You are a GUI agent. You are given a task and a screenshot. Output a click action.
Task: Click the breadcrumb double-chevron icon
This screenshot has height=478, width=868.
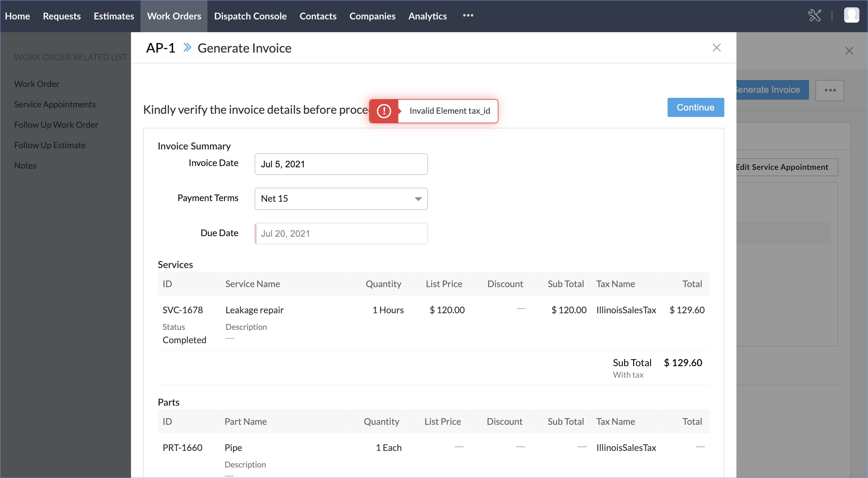tap(187, 48)
